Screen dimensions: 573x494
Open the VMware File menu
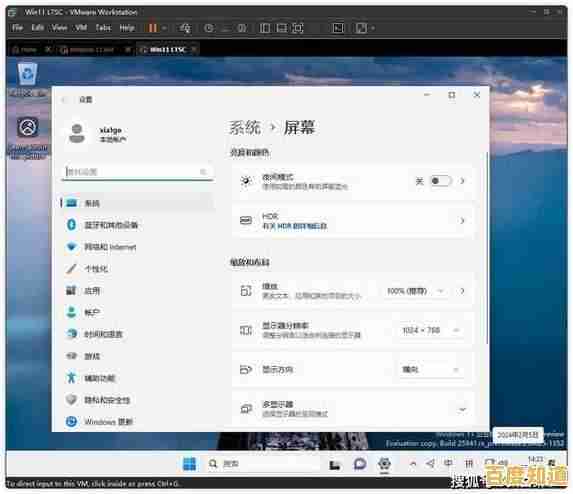click(x=17, y=28)
